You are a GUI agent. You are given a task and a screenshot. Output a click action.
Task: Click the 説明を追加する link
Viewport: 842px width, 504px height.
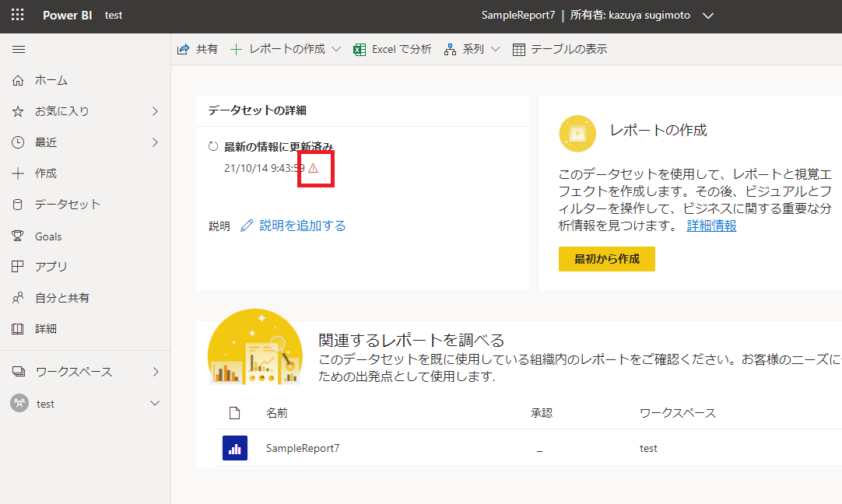click(302, 226)
